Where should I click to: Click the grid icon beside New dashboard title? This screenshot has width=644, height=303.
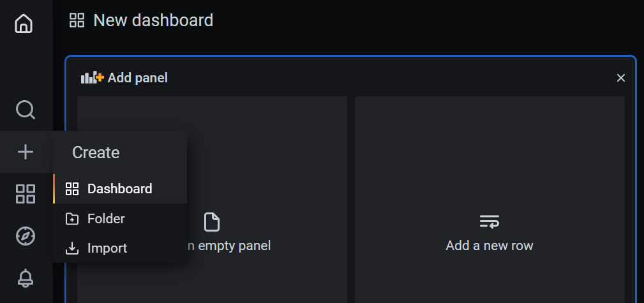77,20
